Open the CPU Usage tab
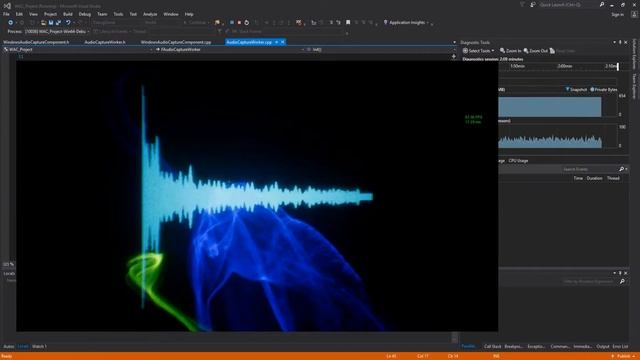The height and width of the screenshot is (360, 640). point(518,161)
